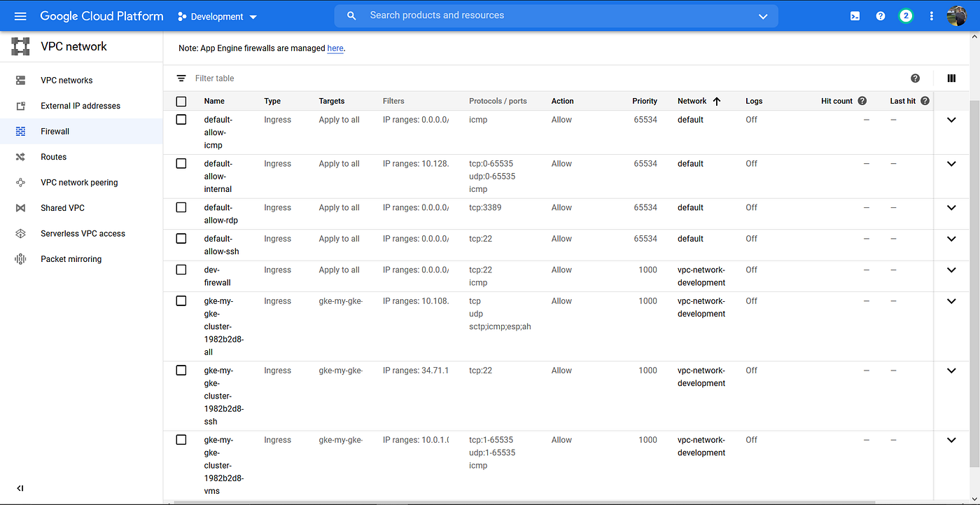This screenshot has height=505, width=980.
Task: Click the Last hit help icon
Action: (925, 101)
